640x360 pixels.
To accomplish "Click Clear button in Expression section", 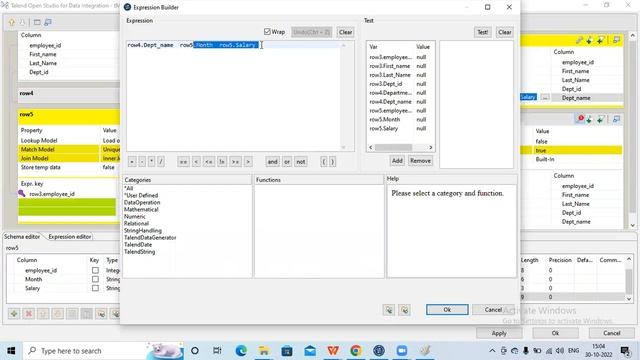I will tap(345, 32).
